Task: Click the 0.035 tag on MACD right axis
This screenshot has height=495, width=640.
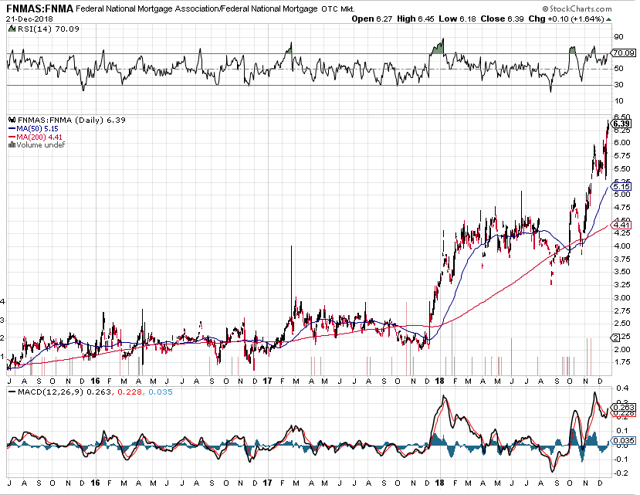Action: pos(623,440)
